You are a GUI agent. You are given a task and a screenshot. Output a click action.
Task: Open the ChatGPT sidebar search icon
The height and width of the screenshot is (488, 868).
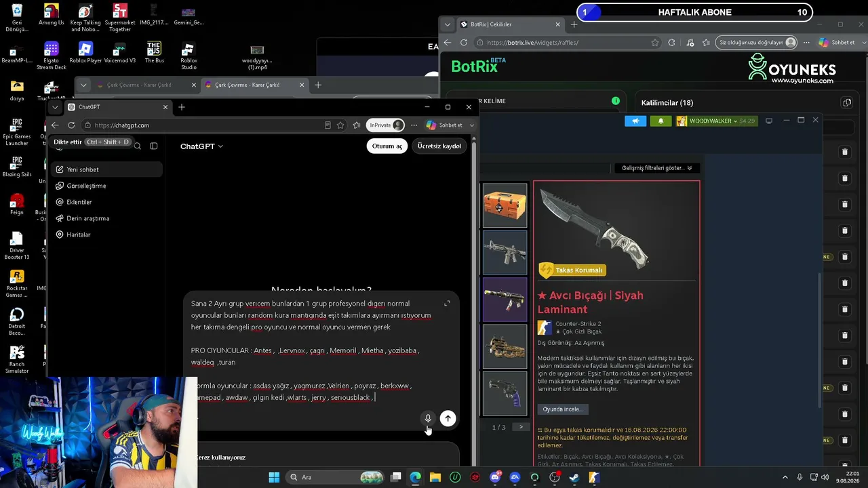(138, 146)
